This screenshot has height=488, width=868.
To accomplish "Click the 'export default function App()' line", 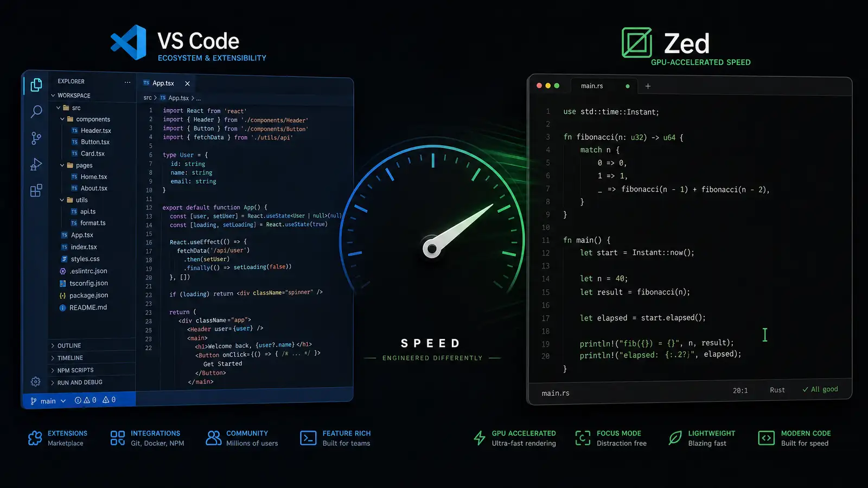I will pyautogui.click(x=215, y=208).
